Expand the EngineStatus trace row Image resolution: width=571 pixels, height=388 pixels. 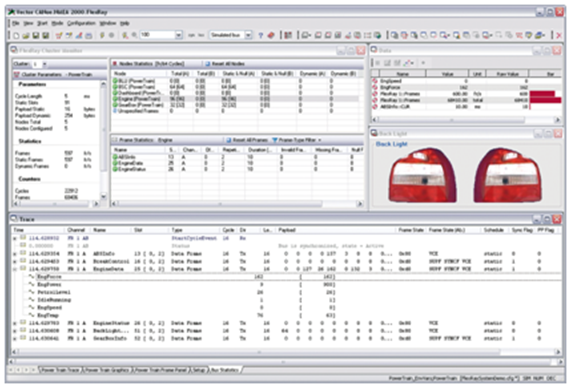(x=15, y=323)
